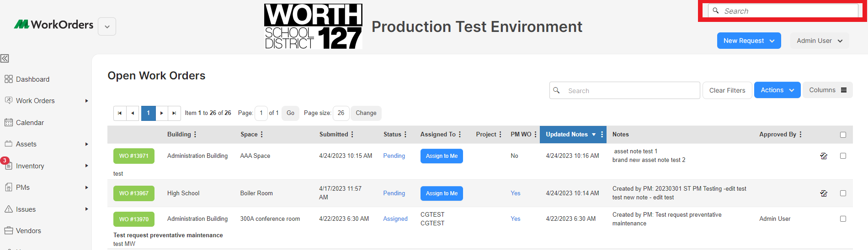Screen dimensions: 868x250
Task: Click the Open Work Orders search field
Action: point(624,90)
